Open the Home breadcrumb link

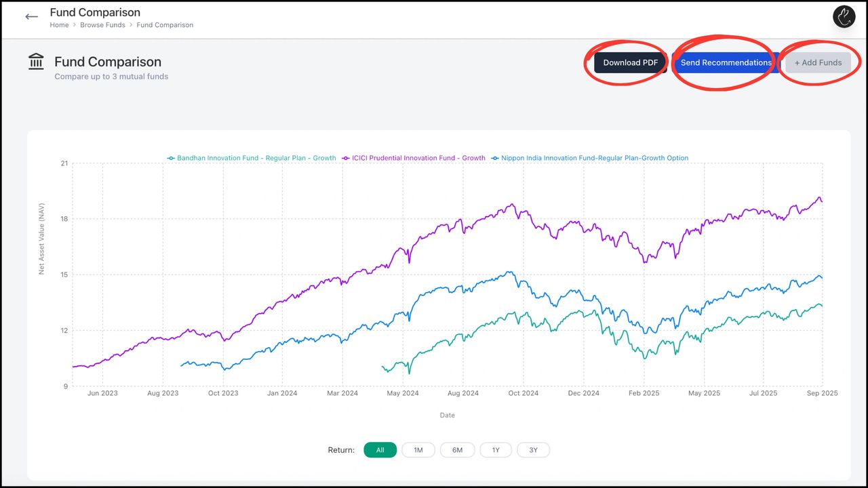(x=59, y=24)
